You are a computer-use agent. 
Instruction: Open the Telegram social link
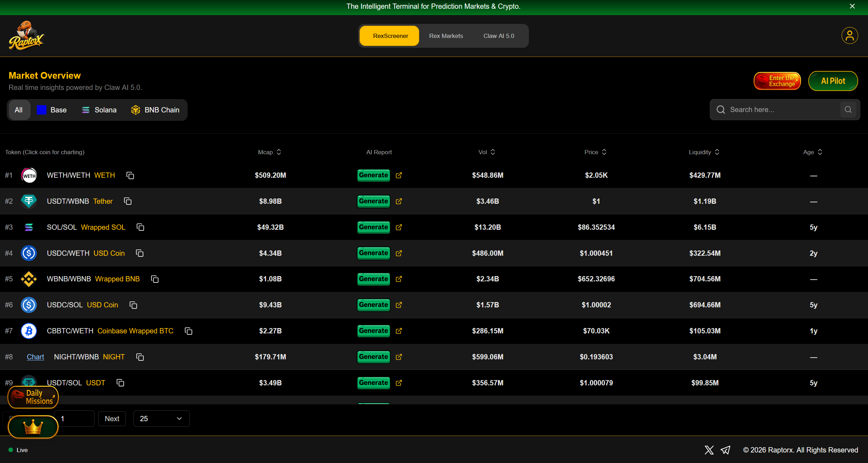point(725,450)
